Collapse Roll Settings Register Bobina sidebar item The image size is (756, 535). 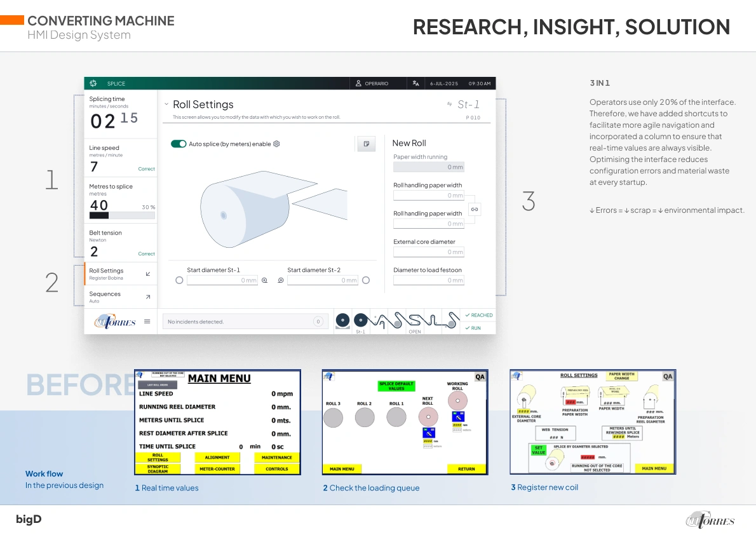(x=148, y=274)
